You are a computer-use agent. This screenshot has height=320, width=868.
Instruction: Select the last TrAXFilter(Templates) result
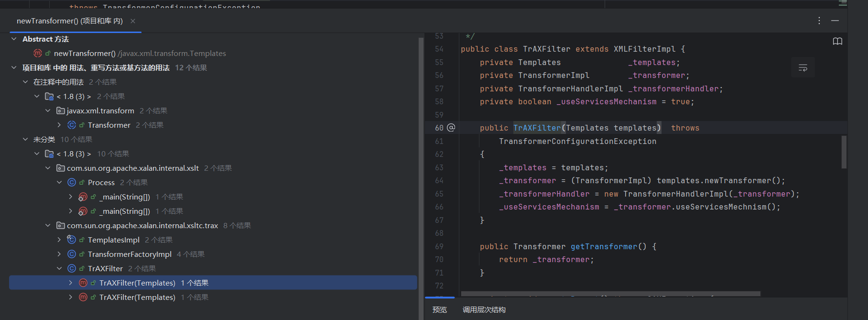pyautogui.click(x=137, y=297)
